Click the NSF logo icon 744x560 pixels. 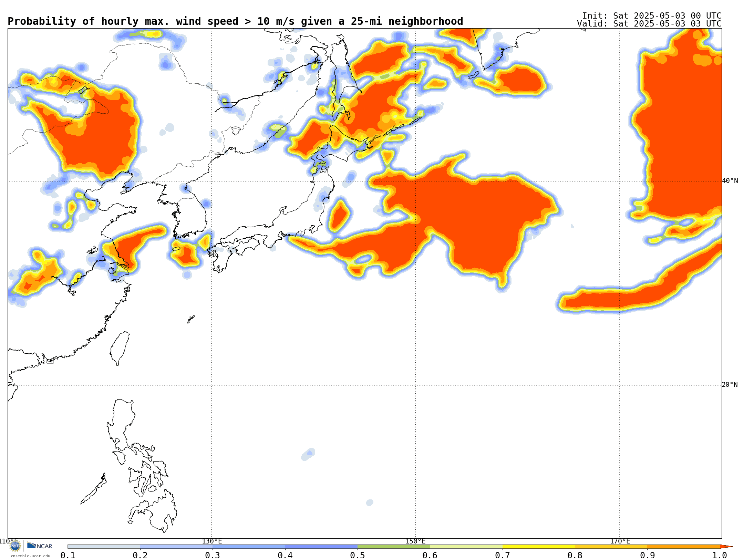point(15,546)
